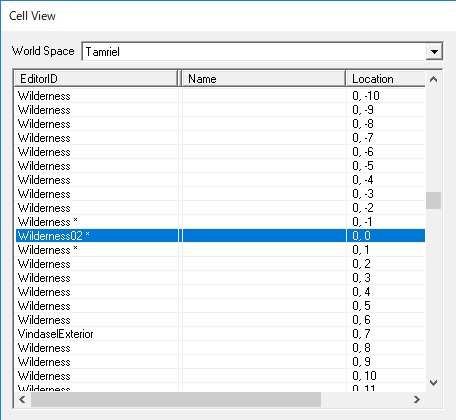456x420 pixels.
Task: Click the horizontal scroll right arrow
Action: point(417,399)
